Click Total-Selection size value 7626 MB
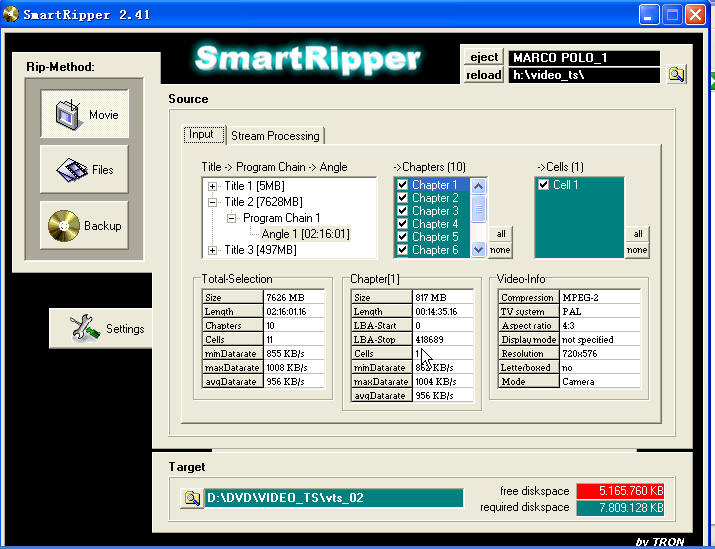 [x=294, y=297]
